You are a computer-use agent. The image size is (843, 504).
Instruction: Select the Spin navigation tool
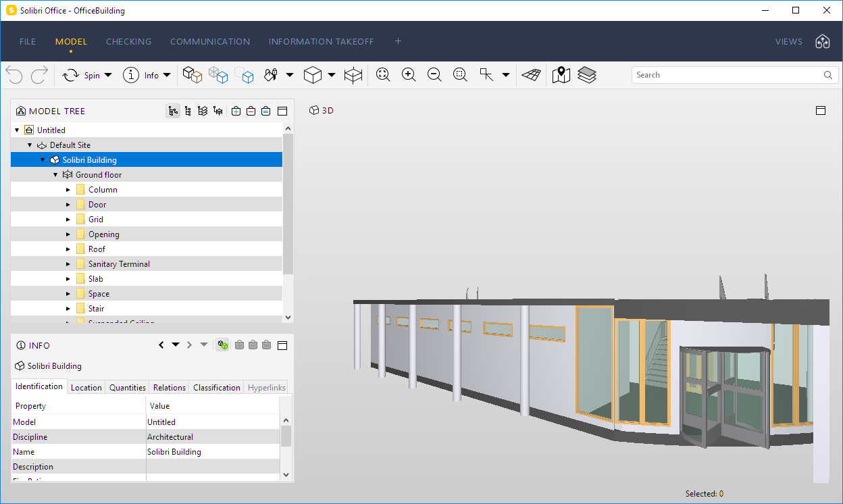coord(72,75)
